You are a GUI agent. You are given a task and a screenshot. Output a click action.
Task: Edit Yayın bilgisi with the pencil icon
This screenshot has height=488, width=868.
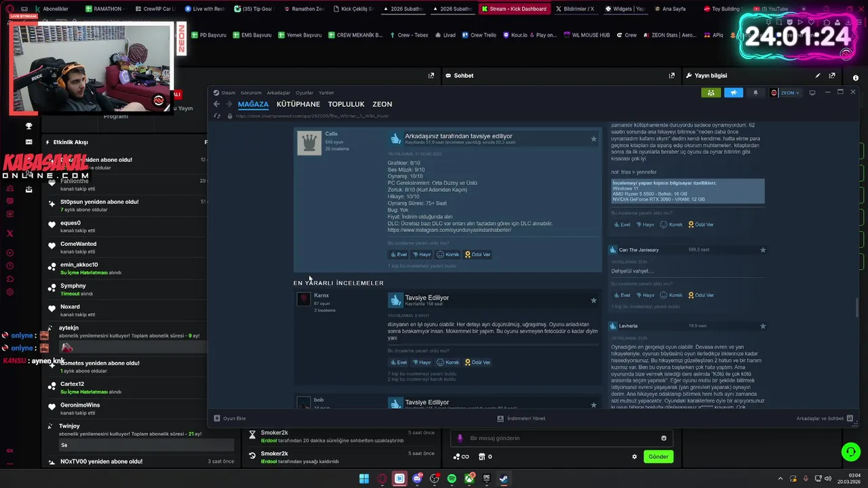click(x=818, y=76)
